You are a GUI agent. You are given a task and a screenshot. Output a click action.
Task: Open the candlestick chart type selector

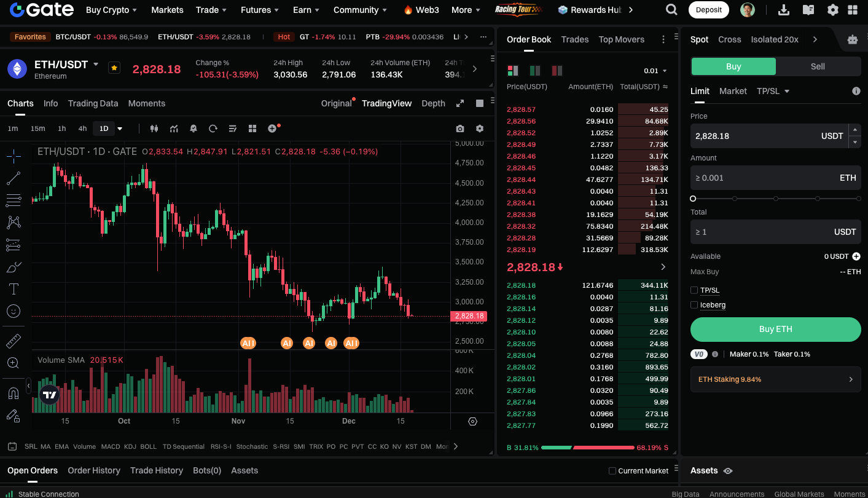pos(154,128)
